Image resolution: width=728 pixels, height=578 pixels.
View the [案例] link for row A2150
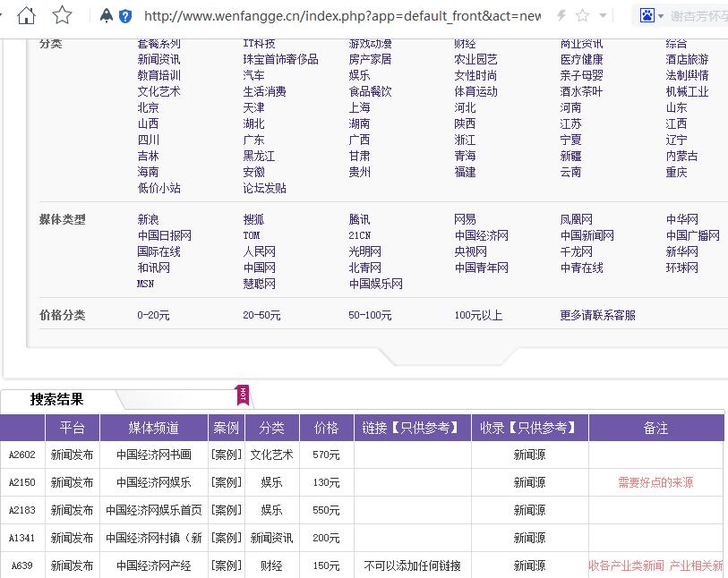[x=227, y=482]
